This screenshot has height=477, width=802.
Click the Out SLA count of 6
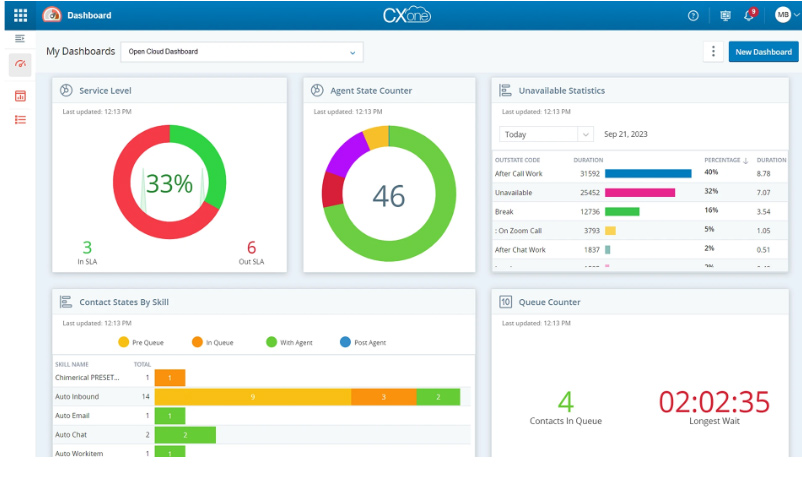[251, 247]
